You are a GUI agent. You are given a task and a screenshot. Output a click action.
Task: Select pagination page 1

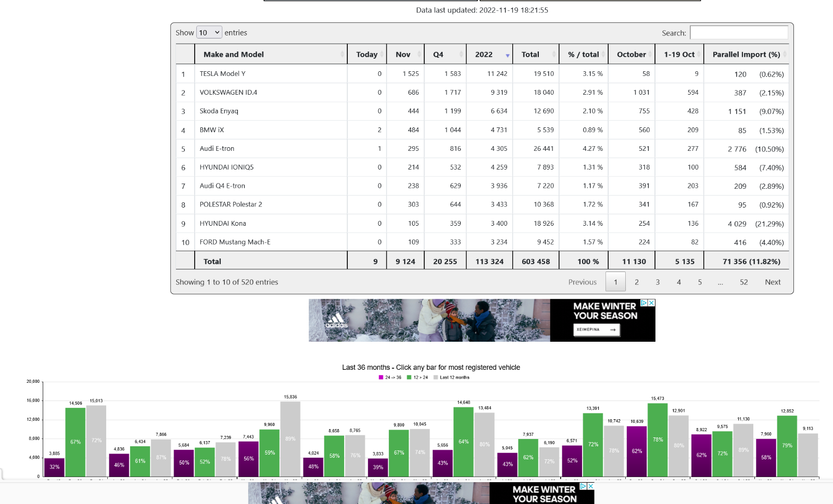pos(615,282)
